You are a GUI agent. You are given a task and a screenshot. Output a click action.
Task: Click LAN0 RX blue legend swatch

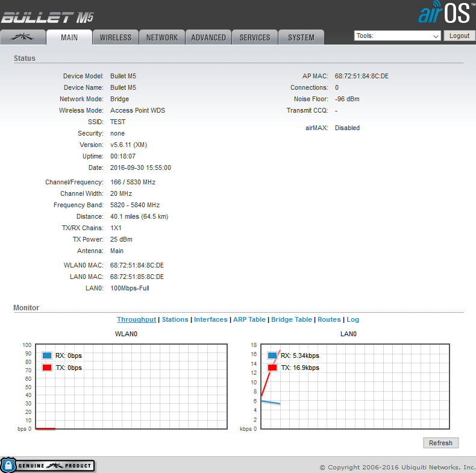[x=272, y=356]
